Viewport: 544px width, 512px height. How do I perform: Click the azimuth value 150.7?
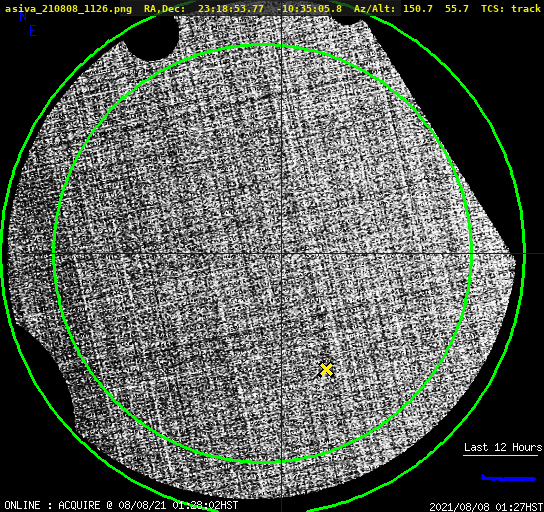418,9
